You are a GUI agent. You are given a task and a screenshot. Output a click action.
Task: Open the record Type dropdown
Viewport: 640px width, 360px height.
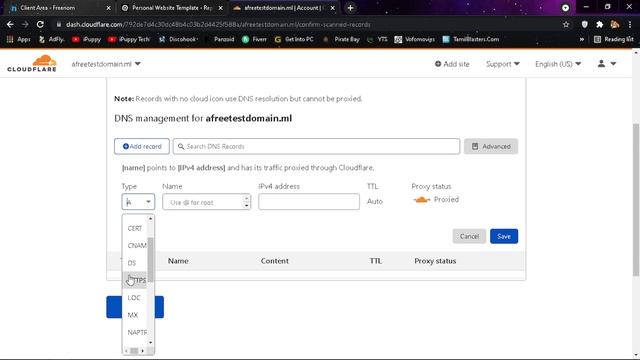[x=138, y=202]
